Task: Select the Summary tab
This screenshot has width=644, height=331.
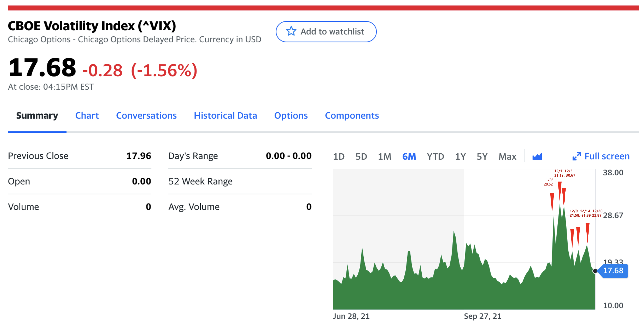Action: point(37,115)
